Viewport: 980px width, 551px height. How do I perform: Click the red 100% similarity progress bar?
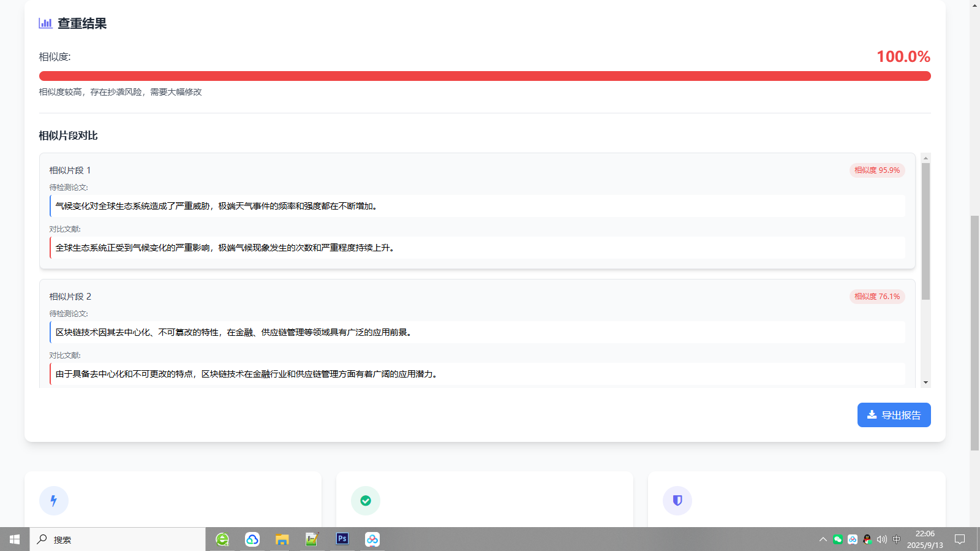click(484, 76)
